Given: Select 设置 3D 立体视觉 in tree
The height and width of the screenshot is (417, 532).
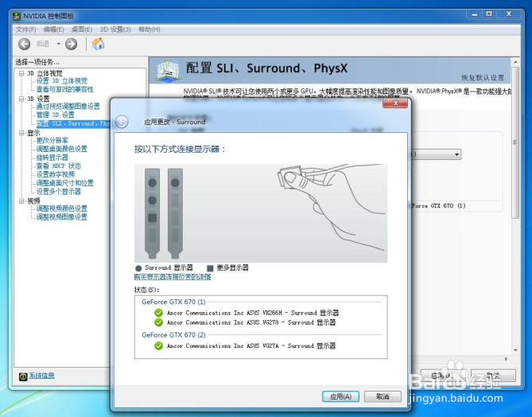Looking at the screenshot, I should pos(62,81).
